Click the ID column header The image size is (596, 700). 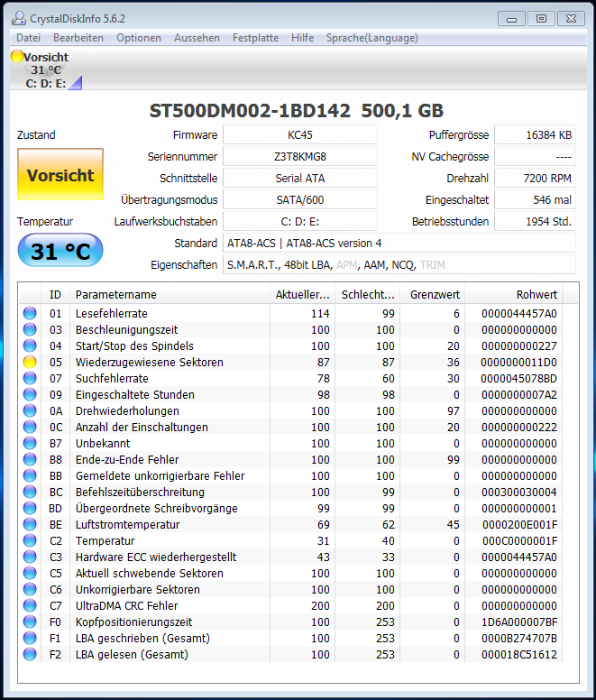click(x=55, y=295)
